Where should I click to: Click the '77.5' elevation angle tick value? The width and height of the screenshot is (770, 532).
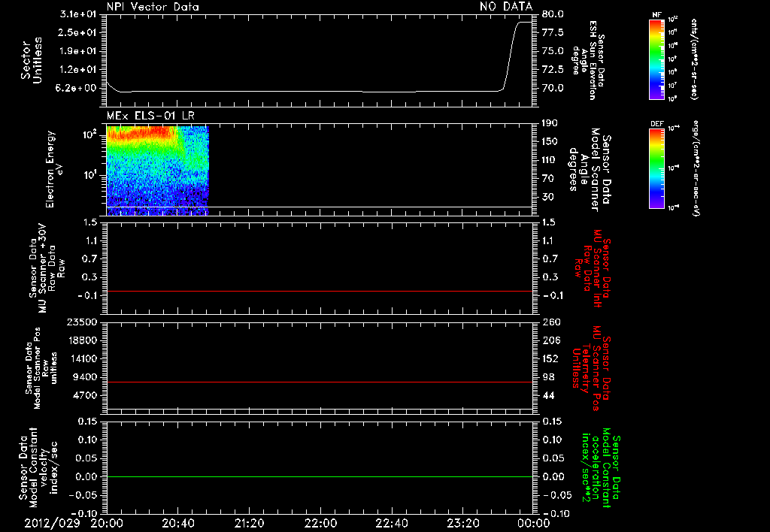[x=553, y=32]
